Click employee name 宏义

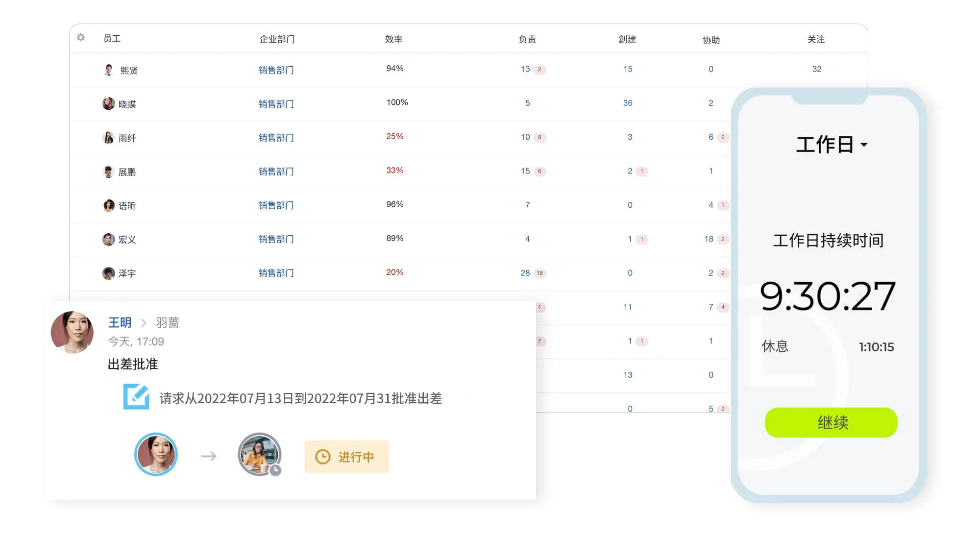(x=127, y=240)
